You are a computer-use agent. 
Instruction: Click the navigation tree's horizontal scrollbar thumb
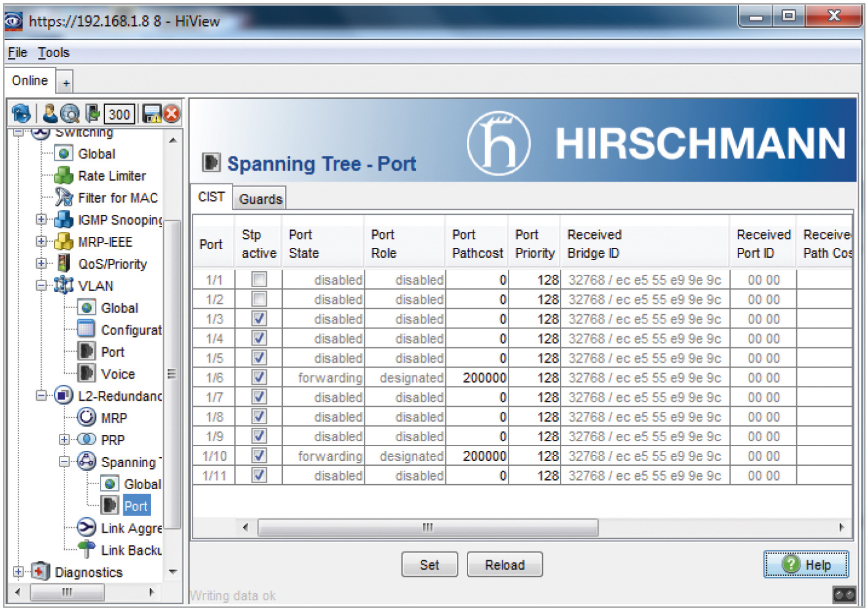click(67, 592)
